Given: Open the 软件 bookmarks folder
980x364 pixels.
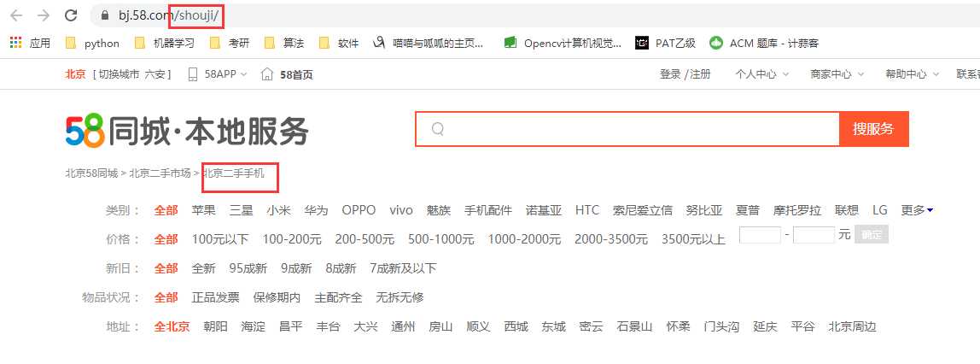Looking at the screenshot, I should [339, 44].
